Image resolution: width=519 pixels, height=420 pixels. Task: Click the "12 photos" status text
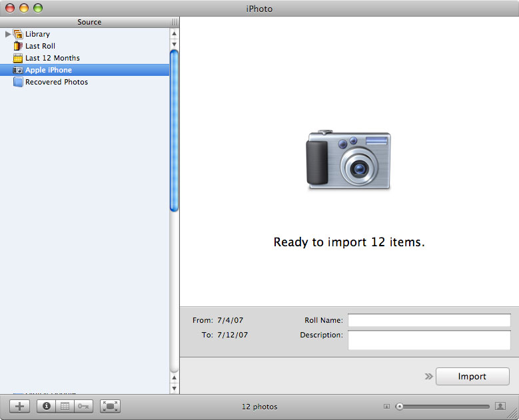pos(260,407)
